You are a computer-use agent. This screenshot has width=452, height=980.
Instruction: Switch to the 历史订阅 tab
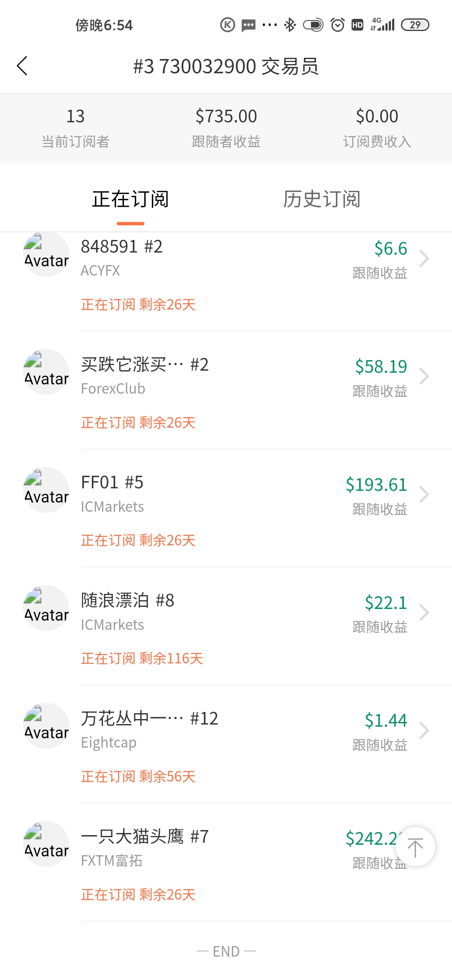[322, 199]
